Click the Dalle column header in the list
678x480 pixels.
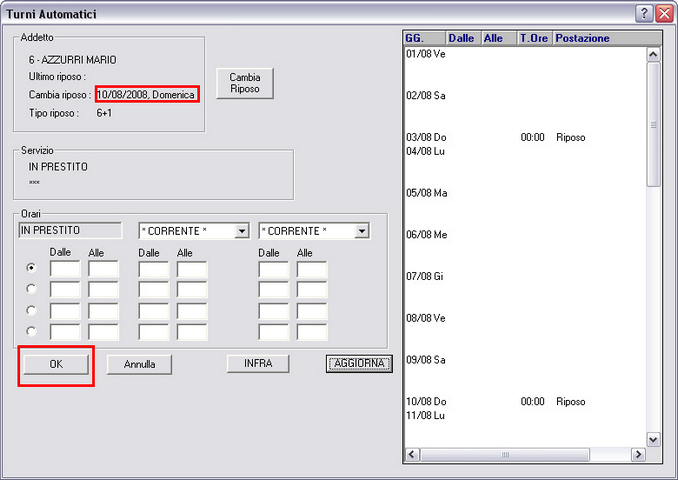click(463, 38)
